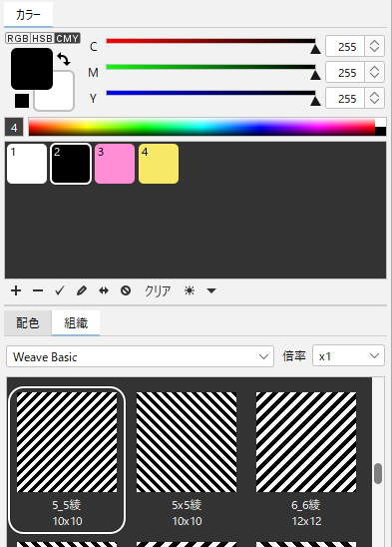The width and height of the screenshot is (392, 547).
Task: Open the 倍率 x1 dropdown
Action: coord(348,355)
